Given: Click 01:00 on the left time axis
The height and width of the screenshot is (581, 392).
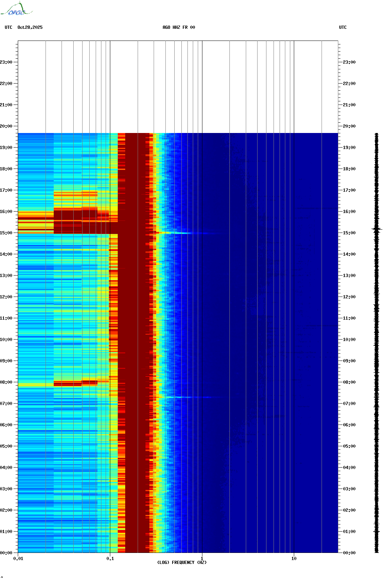Looking at the screenshot, I should point(6,532).
